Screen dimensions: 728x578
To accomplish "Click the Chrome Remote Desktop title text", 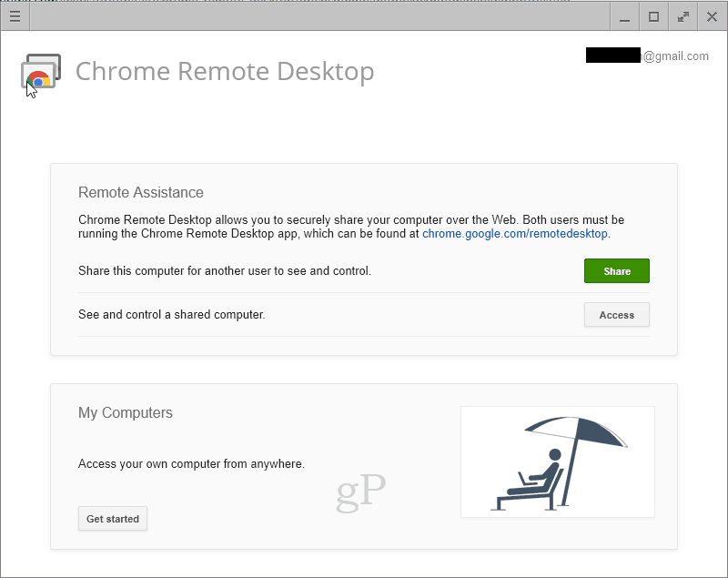I will pos(225,72).
